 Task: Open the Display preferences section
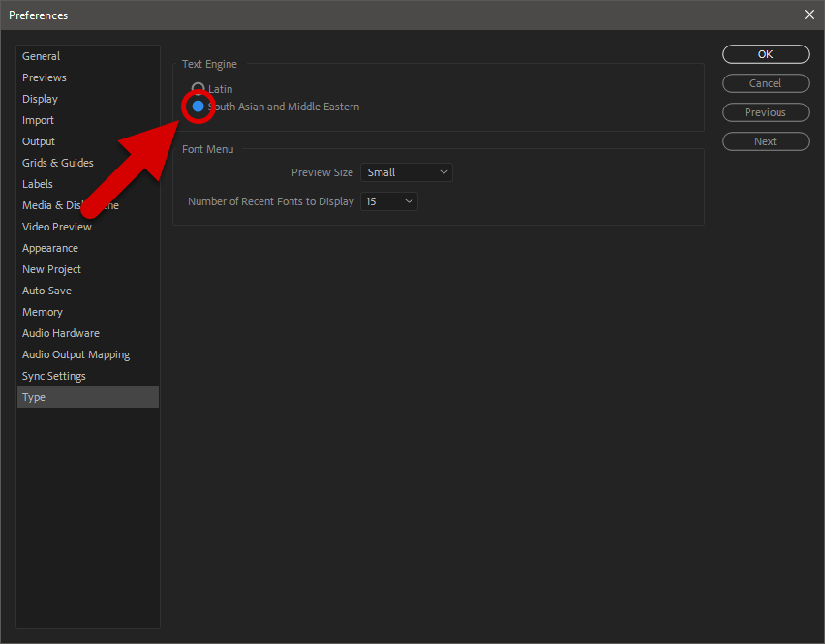click(x=41, y=99)
